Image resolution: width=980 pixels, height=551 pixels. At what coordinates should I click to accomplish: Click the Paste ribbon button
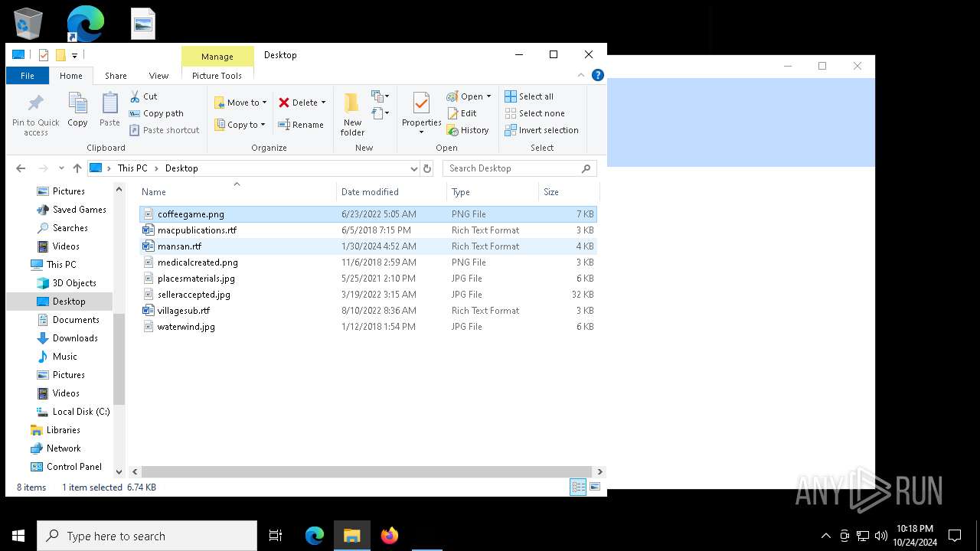coord(109,109)
